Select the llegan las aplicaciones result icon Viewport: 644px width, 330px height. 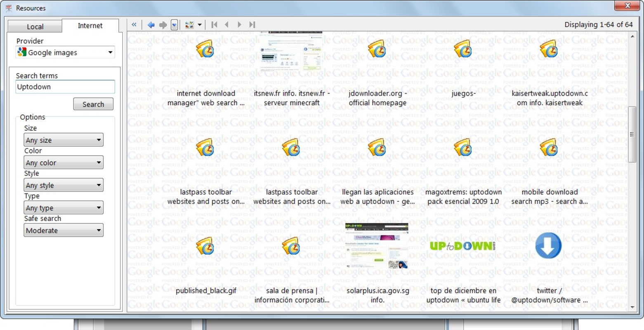tap(377, 147)
